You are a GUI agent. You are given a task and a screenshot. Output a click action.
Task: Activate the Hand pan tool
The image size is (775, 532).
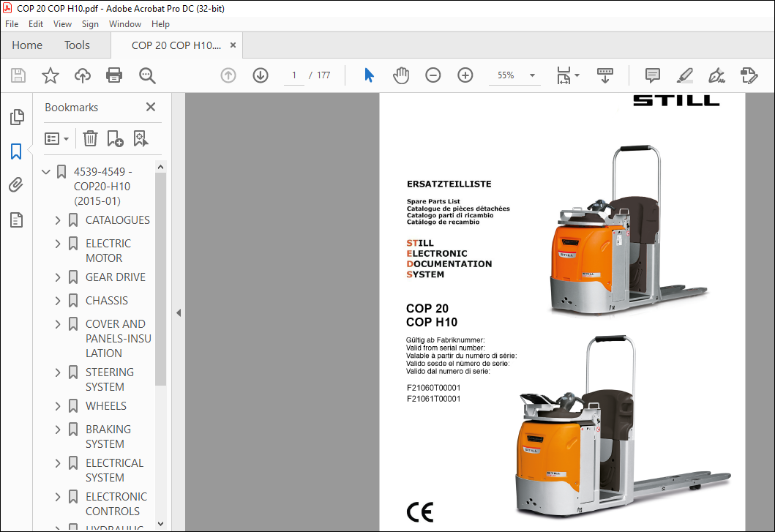(401, 75)
